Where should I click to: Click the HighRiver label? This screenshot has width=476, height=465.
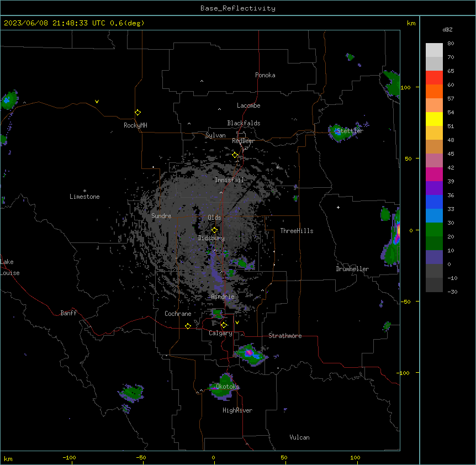click(237, 410)
